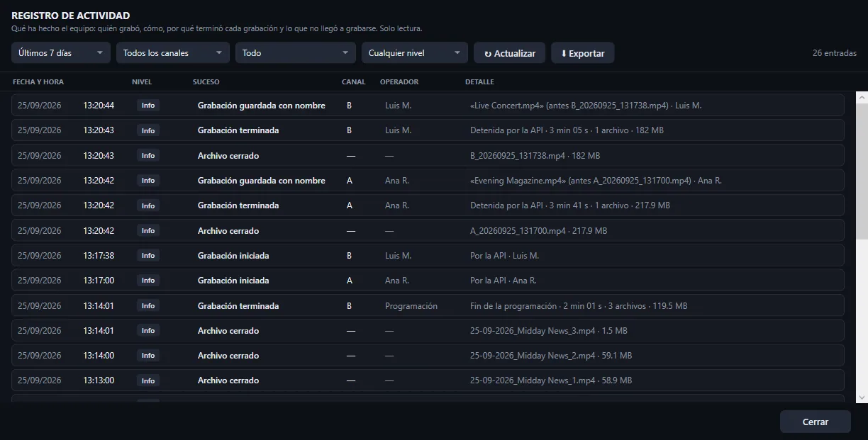This screenshot has width=868, height=440.
Task: Click the "FECHA Y HORA" column header
Action: 38,82
